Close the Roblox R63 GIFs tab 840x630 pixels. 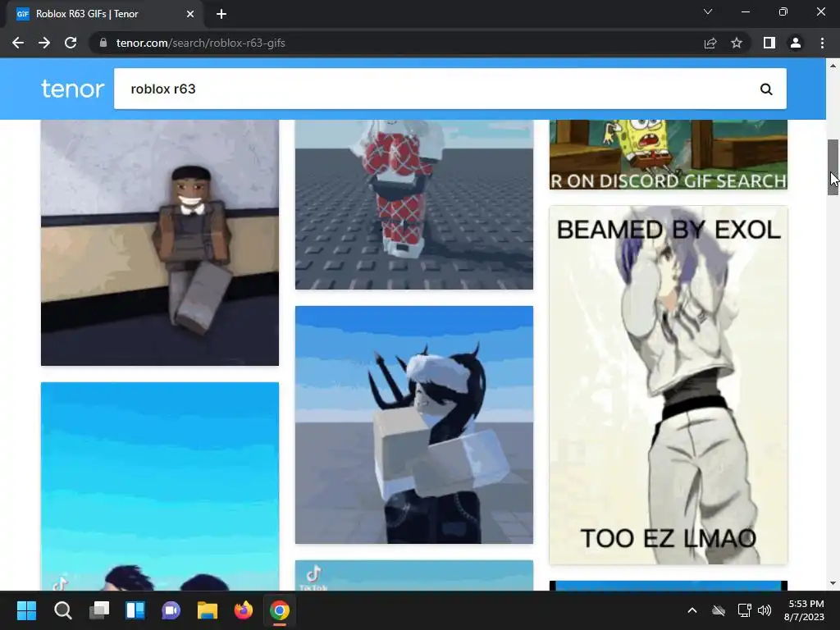click(190, 14)
